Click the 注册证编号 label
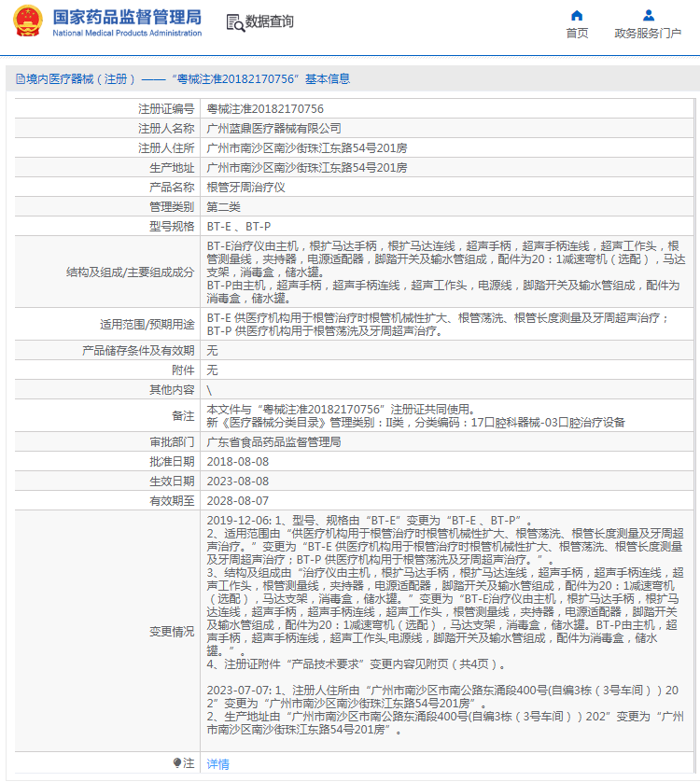Image resolution: width=700 pixels, height=782 pixels. click(x=166, y=109)
